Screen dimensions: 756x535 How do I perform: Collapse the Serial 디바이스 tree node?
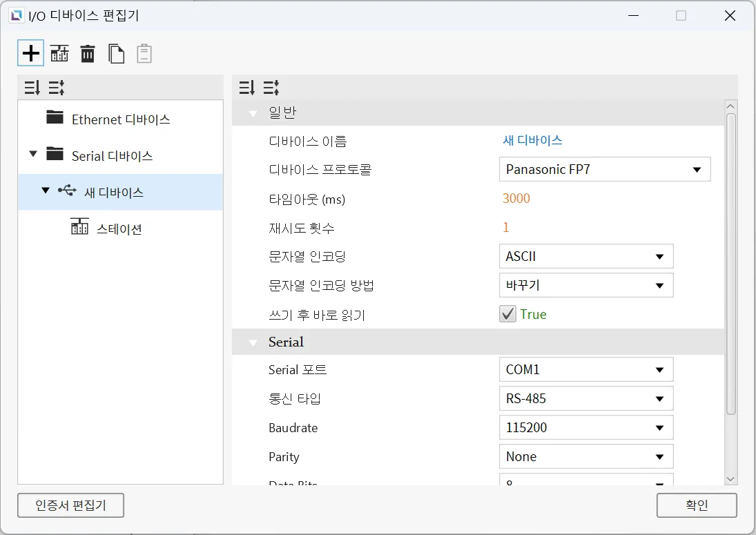pyautogui.click(x=33, y=154)
